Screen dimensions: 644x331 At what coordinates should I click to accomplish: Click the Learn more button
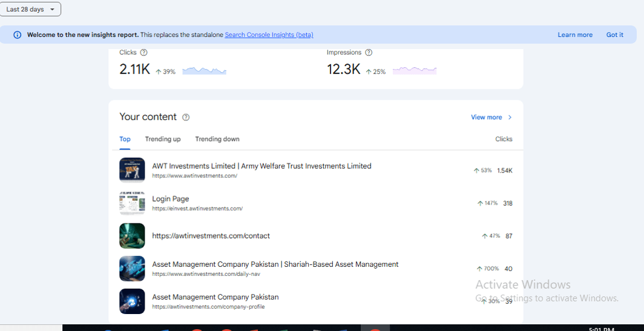pyautogui.click(x=575, y=35)
